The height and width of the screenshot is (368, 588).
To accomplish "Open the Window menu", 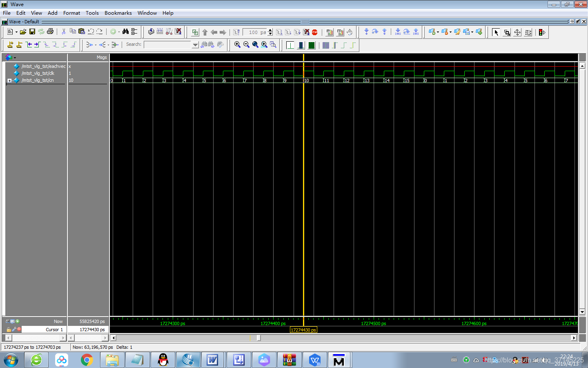I will (x=147, y=13).
